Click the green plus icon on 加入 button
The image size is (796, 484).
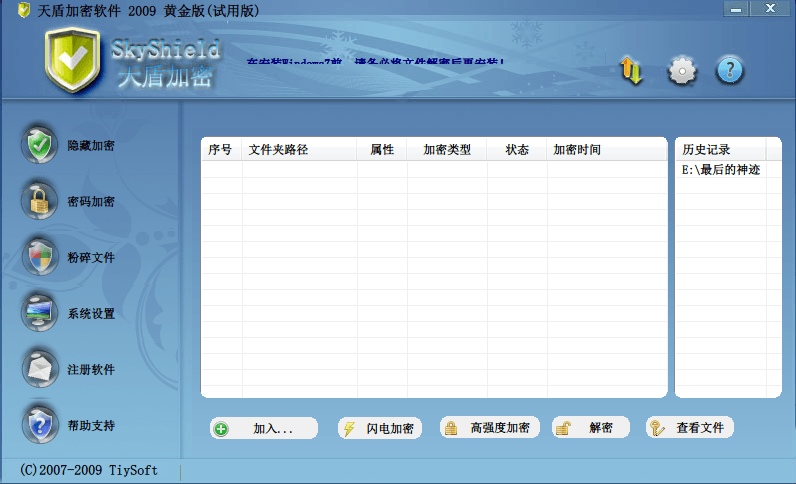[221, 429]
